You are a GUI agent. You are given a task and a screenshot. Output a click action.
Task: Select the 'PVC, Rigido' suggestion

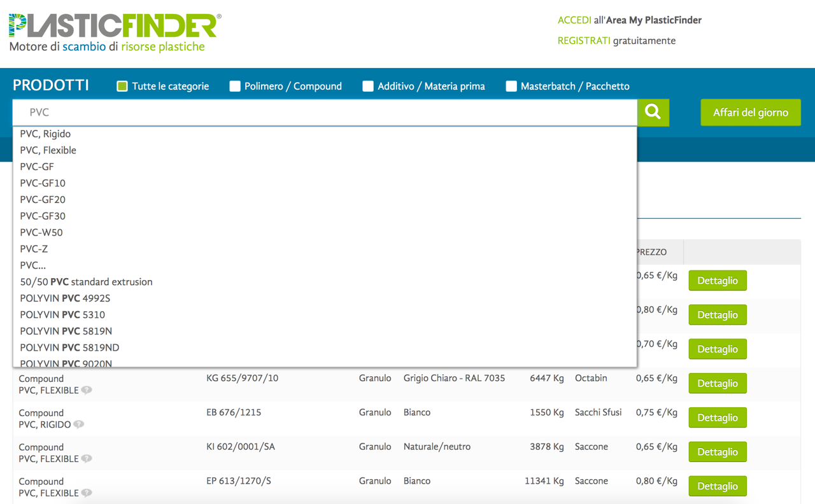tap(325, 134)
